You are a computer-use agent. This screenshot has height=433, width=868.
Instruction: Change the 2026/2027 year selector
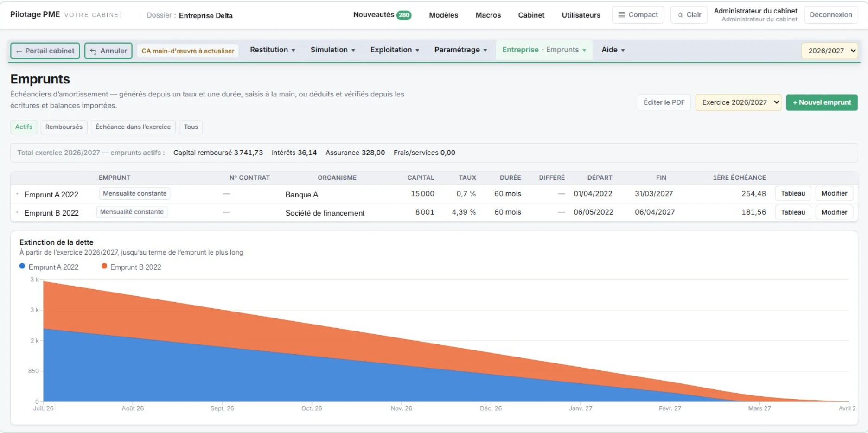tap(830, 51)
